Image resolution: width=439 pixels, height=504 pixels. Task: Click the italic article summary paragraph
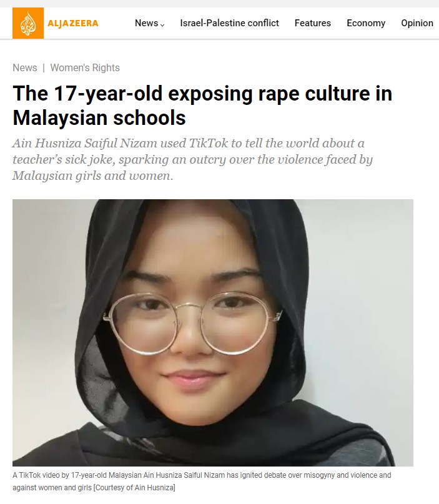click(193, 159)
